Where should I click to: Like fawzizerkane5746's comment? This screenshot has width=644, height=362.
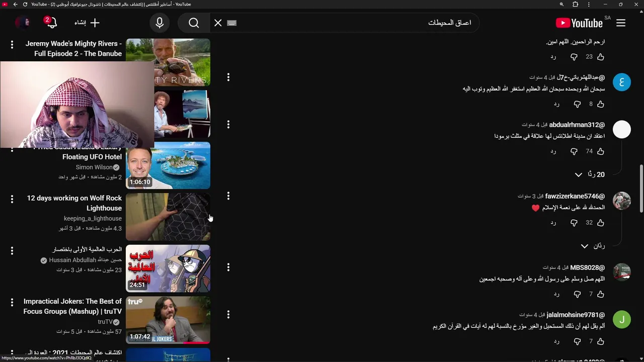(x=600, y=223)
